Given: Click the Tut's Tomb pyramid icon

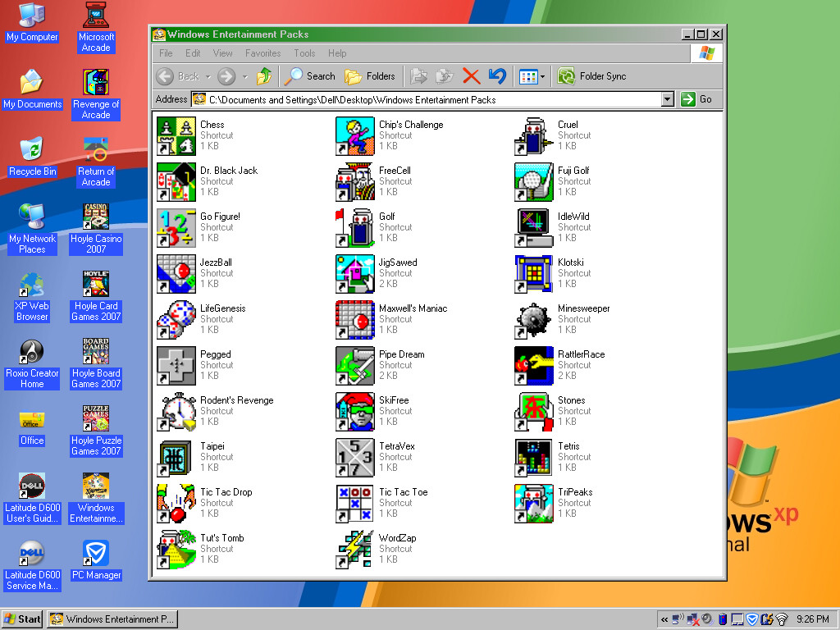Looking at the screenshot, I should click(176, 550).
